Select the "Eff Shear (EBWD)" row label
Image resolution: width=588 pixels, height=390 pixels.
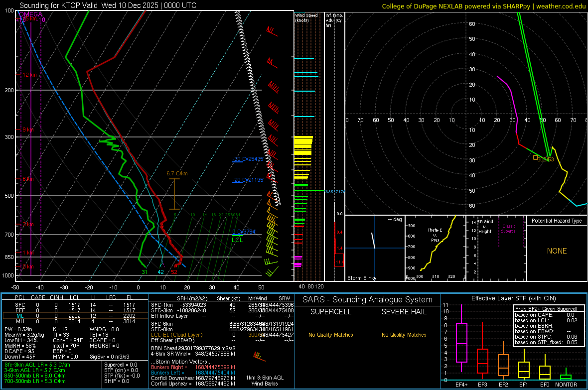point(173,340)
